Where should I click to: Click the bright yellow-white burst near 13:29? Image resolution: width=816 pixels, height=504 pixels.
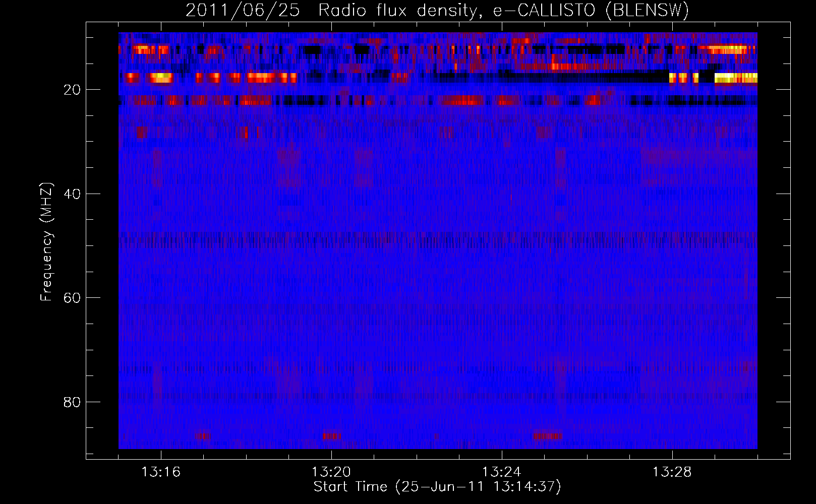click(736, 78)
